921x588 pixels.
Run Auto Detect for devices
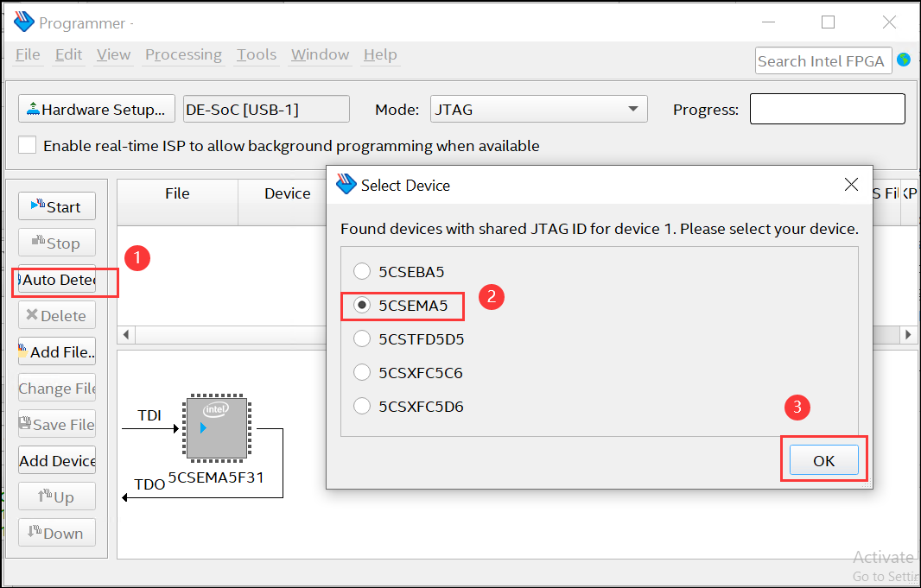point(57,279)
